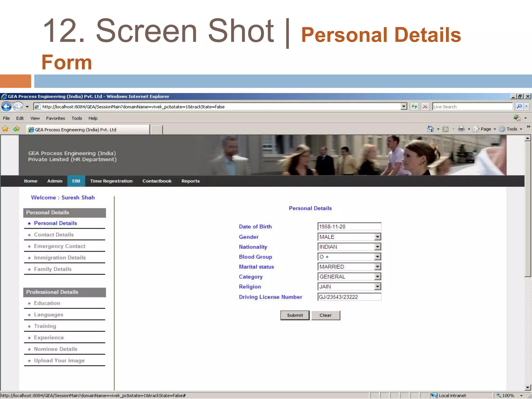
Task: Click the Home page icon in toolbar
Action: 430,129
